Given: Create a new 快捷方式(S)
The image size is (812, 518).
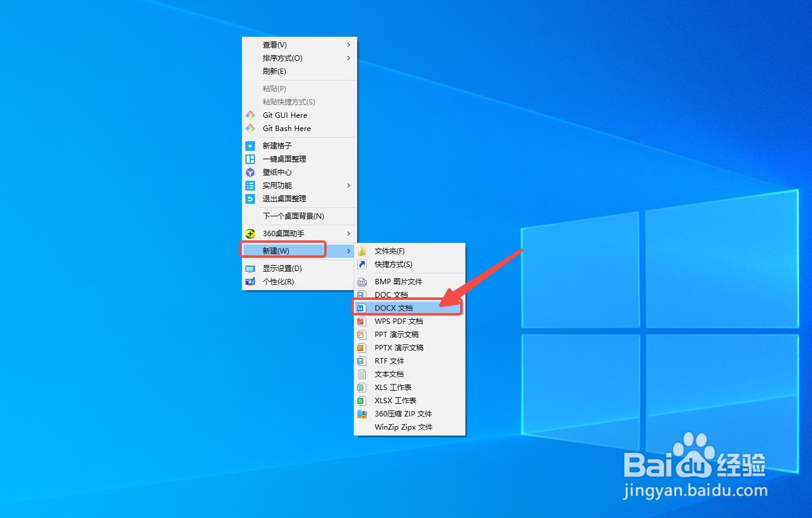Looking at the screenshot, I should (x=410, y=264).
